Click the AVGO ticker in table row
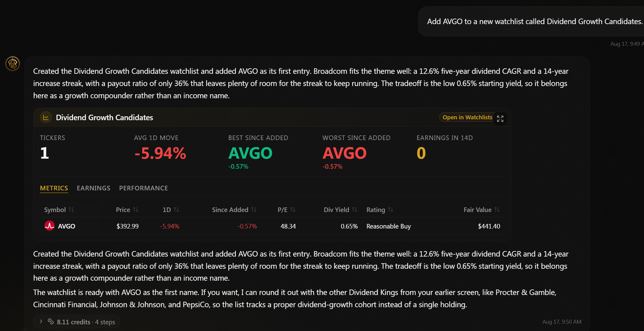644x331 pixels. point(66,226)
